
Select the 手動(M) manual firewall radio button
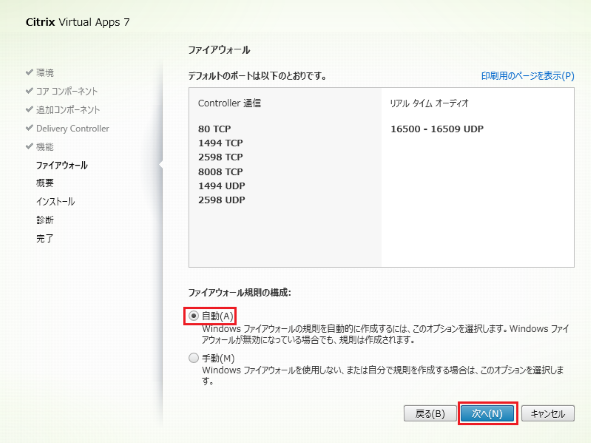pos(193,357)
